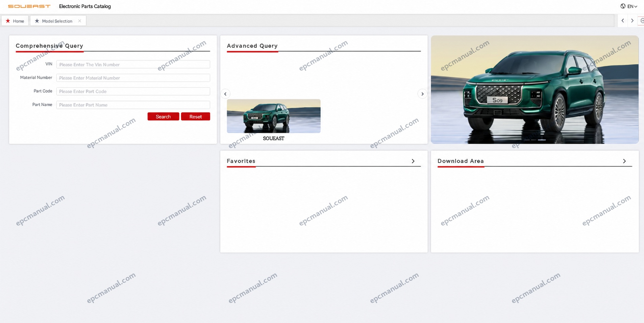
Task: Click the Material Number label
Action: [x=36, y=77]
